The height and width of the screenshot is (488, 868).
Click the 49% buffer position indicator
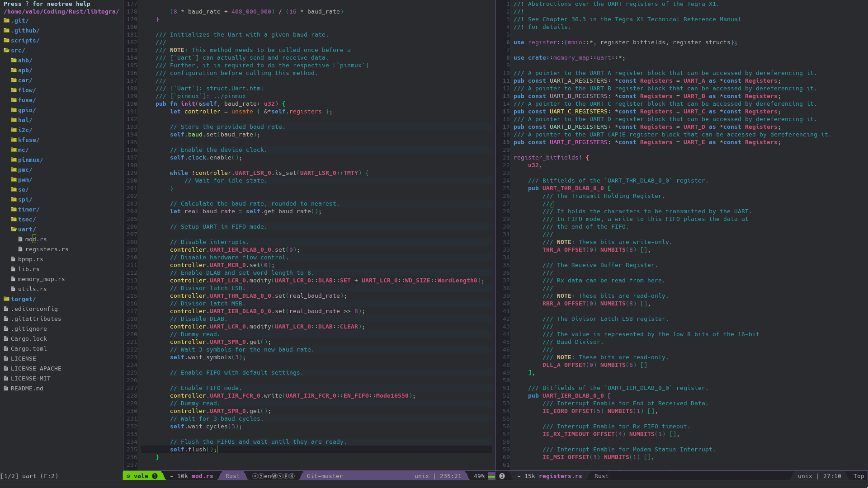pyautogui.click(x=479, y=476)
